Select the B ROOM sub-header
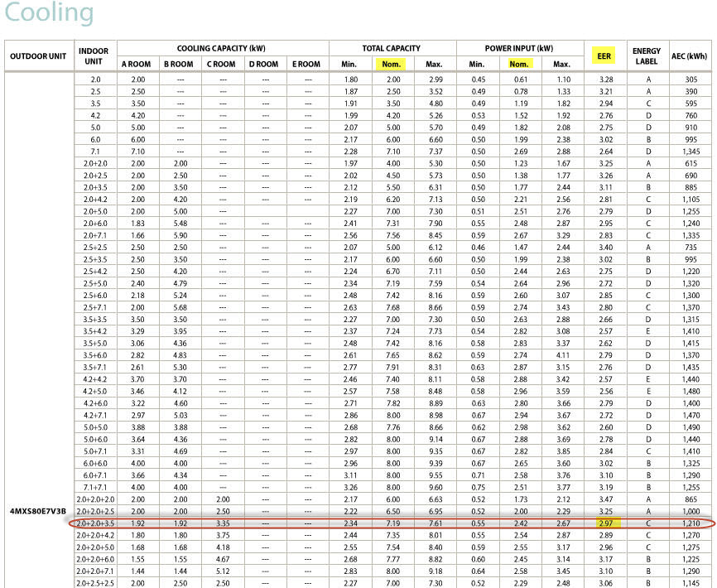 pos(179,65)
